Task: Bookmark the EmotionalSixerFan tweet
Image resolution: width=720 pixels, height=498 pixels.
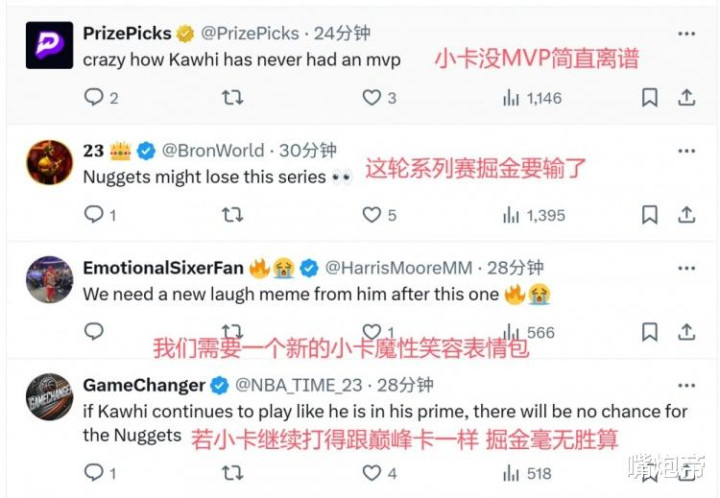Action: tap(649, 332)
